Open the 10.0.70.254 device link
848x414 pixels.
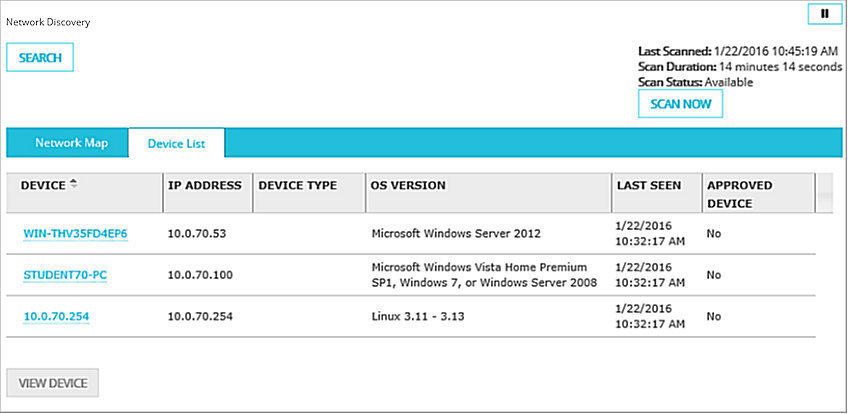(57, 316)
